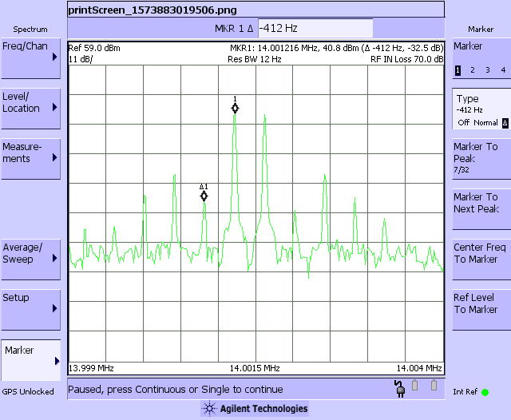This screenshot has width=511, height=420.
Task: Expand left Marker submenu arrow
Action: coord(57,361)
